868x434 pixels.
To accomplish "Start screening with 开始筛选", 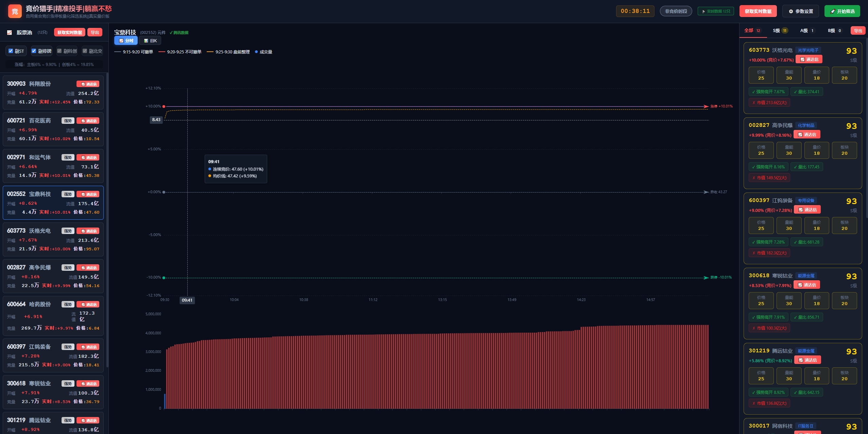I will [x=842, y=11].
